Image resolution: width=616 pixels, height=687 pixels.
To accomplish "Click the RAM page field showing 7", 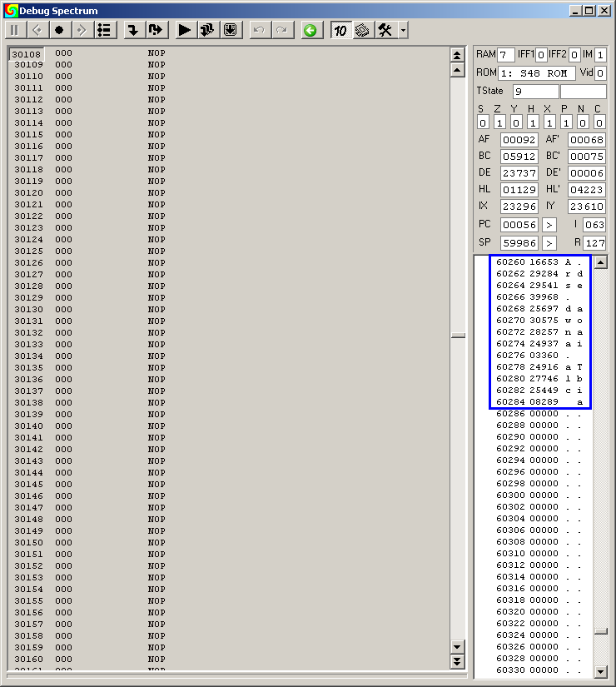I will [506, 55].
